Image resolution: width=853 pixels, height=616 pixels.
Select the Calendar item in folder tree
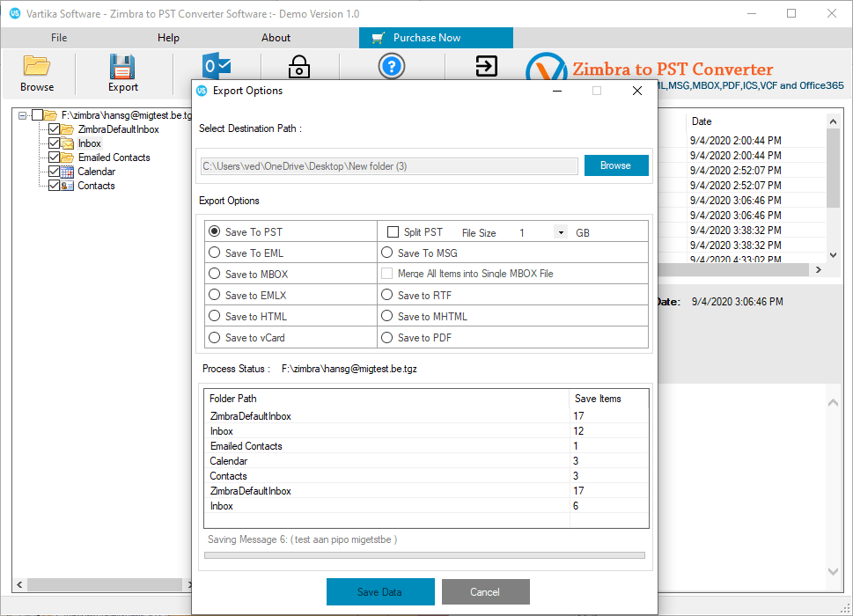(96, 172)
